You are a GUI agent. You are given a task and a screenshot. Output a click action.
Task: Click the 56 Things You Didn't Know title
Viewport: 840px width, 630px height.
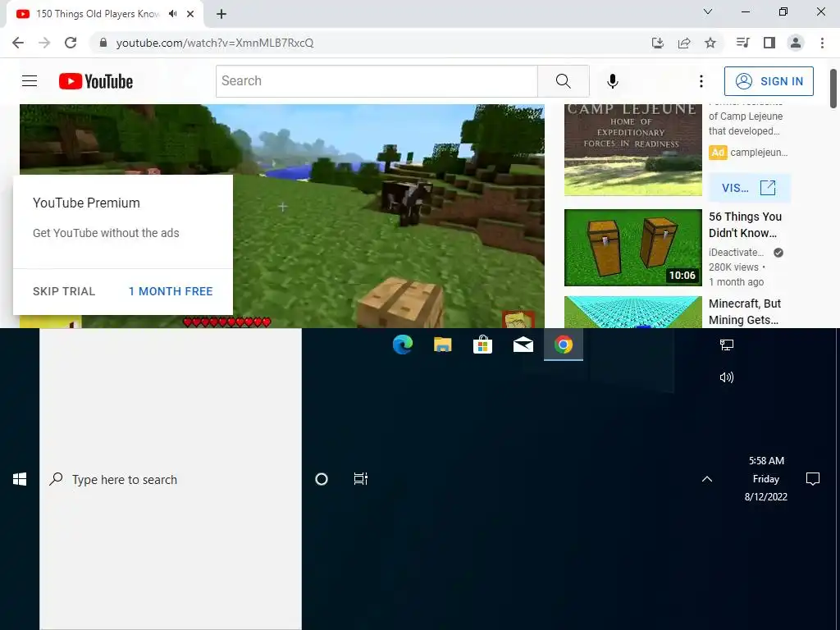pos(745,225)
